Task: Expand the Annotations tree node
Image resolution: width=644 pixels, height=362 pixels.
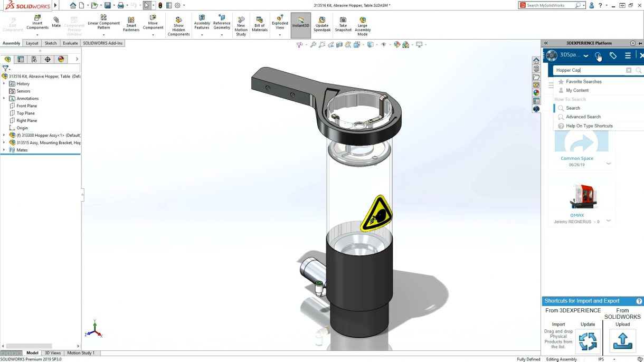Action: click(4, 98)
